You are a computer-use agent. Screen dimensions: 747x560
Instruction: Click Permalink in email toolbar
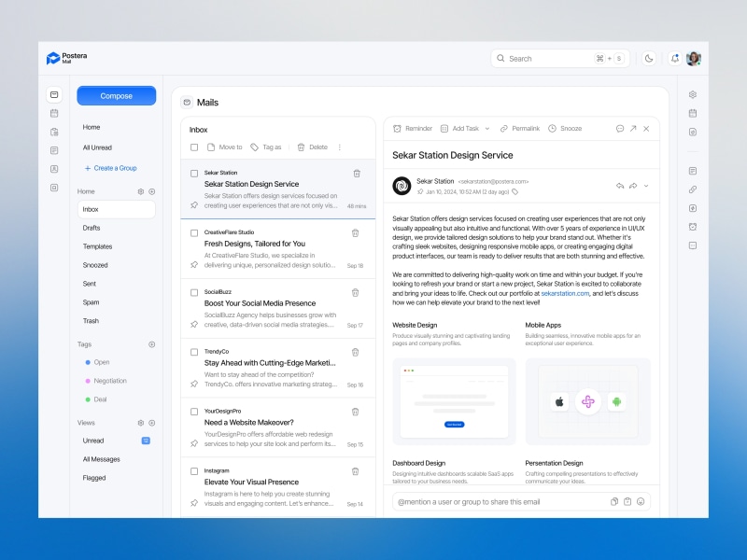click(x=520, y=129)
